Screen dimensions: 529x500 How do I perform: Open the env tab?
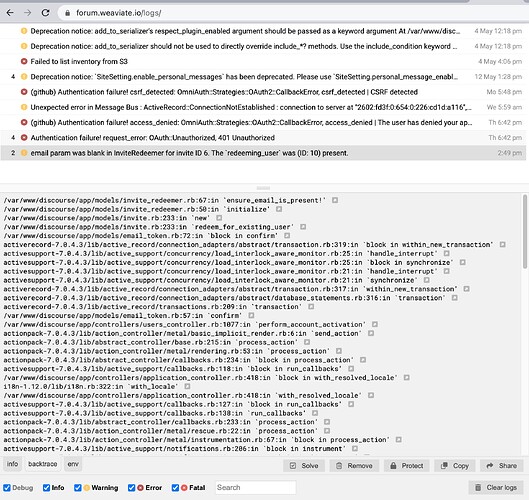point(73,464)
